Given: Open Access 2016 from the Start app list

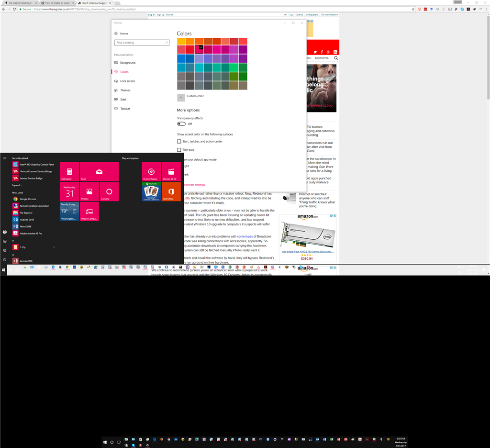Looking at the screenshot, I should coord(26,261).
